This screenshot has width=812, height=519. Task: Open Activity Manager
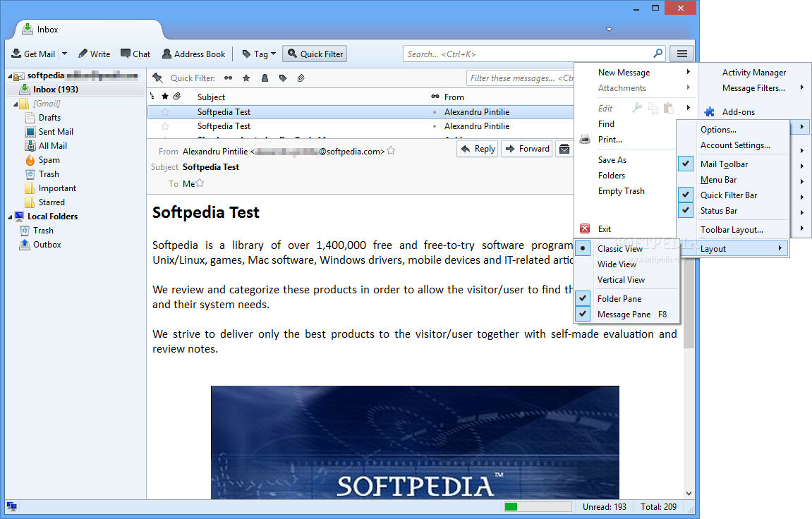click(754, 73)
